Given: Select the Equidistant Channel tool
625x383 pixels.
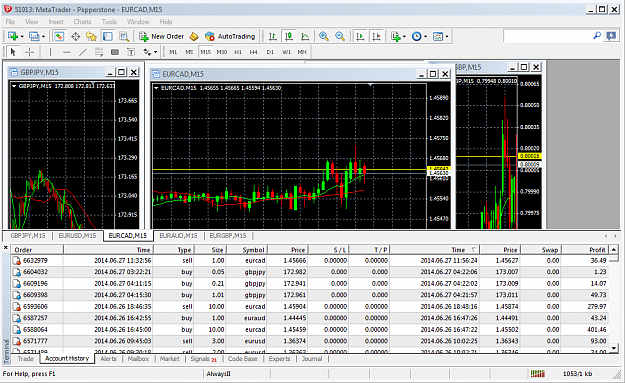Looking at the screenshot, I should point(98,52).
